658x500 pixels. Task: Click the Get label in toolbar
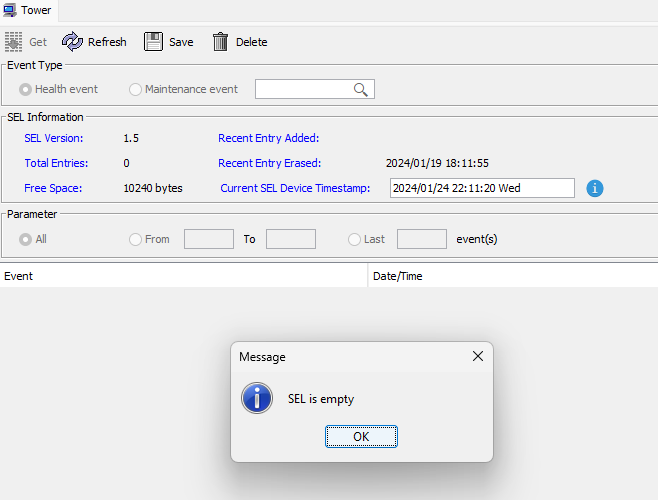pos(38,42)
